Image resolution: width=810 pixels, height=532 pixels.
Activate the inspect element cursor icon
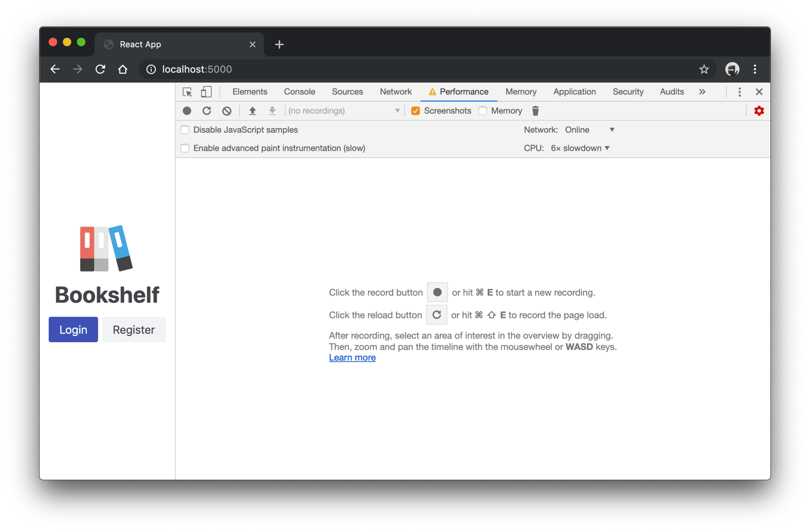pos(187,92)
